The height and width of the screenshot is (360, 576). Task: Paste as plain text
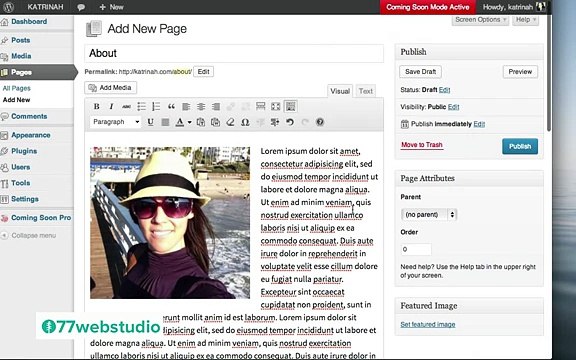click(201, 122)
